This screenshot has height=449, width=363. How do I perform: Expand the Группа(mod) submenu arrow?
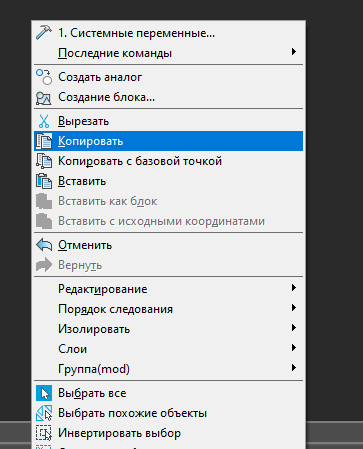(293, 368)
